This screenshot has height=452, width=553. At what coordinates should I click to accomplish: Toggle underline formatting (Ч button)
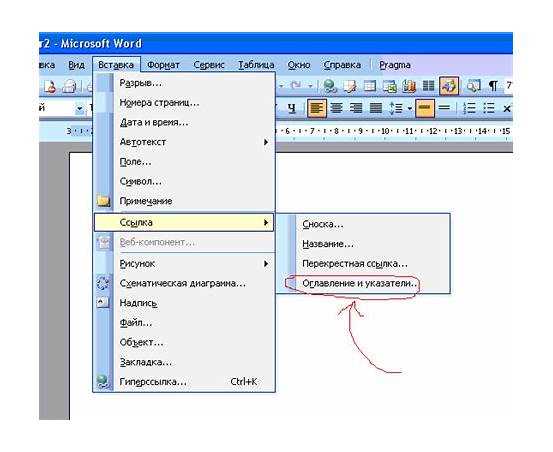click(291, 108)
